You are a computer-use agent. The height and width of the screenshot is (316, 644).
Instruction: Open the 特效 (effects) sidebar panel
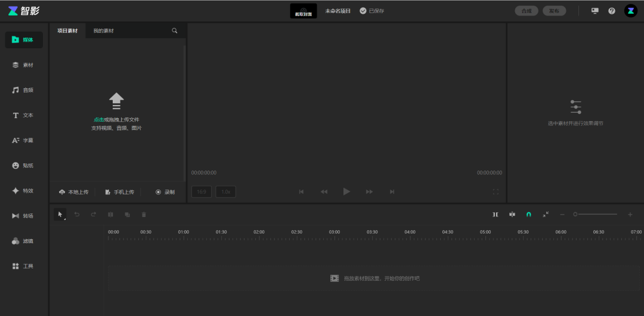pyautogui.click(x=24, y=191)
